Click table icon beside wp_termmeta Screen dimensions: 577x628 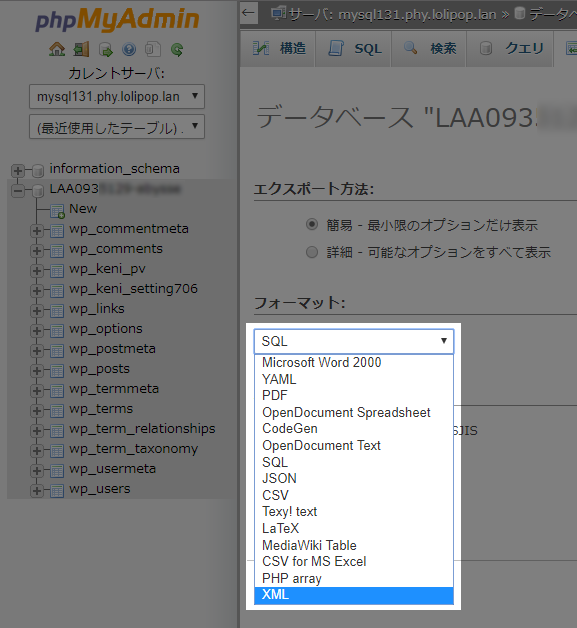point(57,391)
